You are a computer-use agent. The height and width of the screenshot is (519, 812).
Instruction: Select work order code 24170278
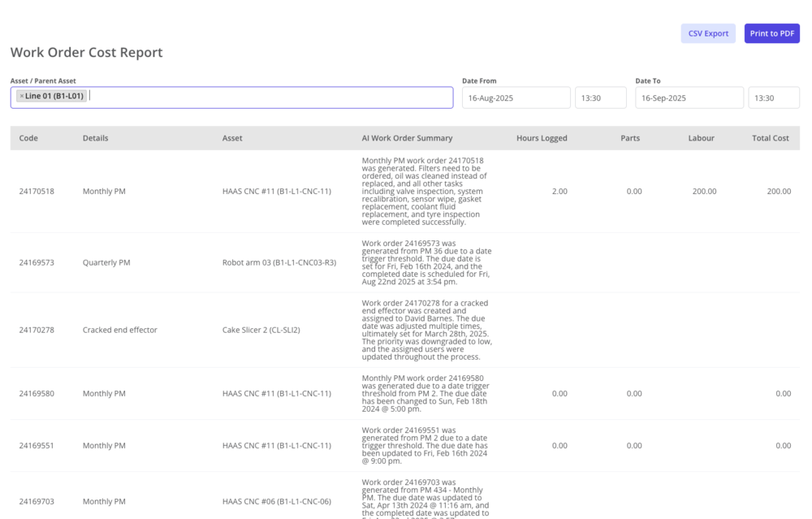37,330
